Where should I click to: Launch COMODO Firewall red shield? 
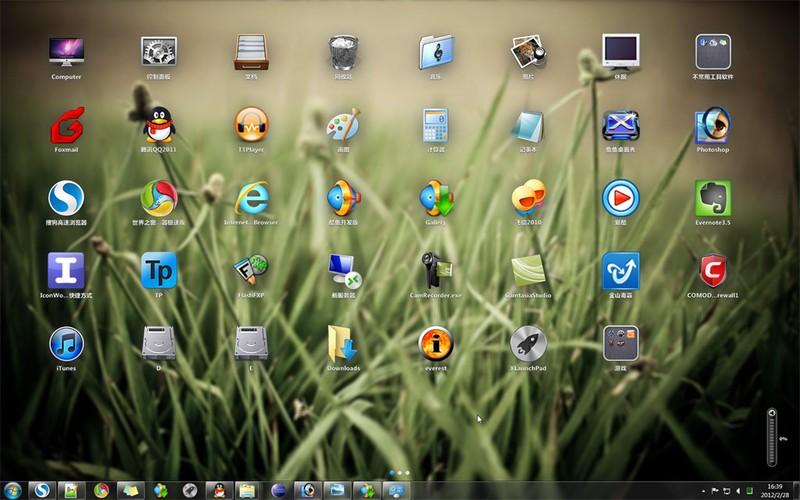click(x=713, y=271)
